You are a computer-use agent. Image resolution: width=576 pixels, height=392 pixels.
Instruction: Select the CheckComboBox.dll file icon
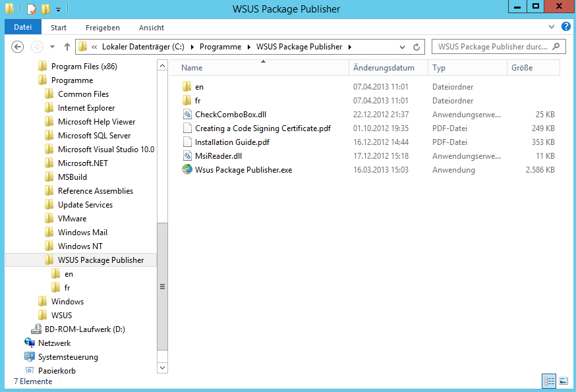coord(187,114)
